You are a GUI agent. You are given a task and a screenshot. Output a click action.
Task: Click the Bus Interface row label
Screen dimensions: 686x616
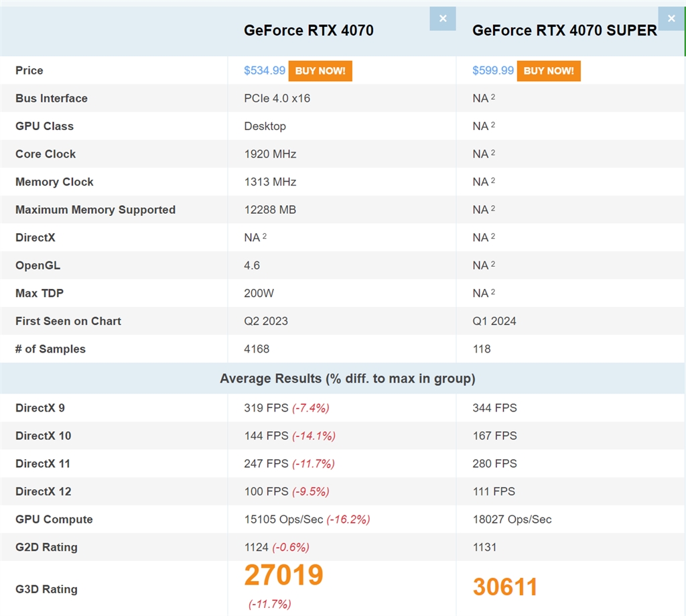click(52, 98)
